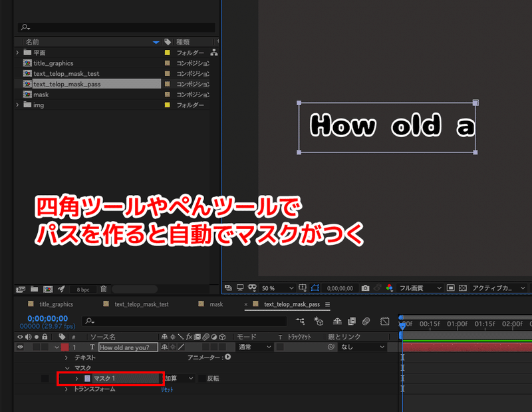The width and height of the screenshot is (532, 412).
Task: Click the blue current time 0;00;00;00 display
Action: (47, 318)
